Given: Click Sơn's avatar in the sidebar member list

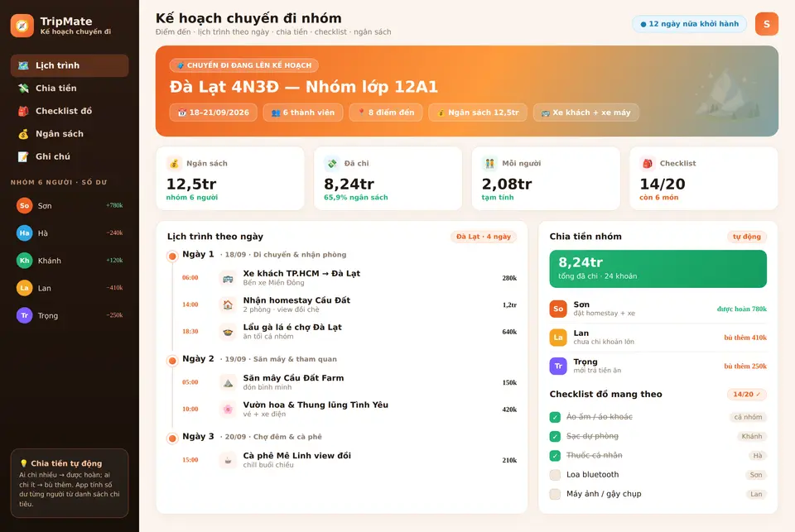Looking at the screenshot, I should [x=24, y=206].
